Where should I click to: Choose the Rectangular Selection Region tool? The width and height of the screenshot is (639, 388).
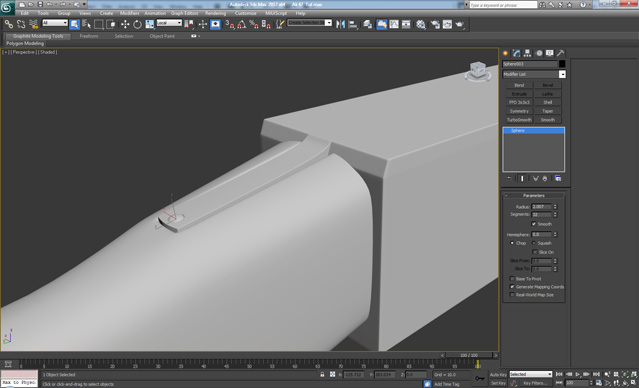(99, 24)
